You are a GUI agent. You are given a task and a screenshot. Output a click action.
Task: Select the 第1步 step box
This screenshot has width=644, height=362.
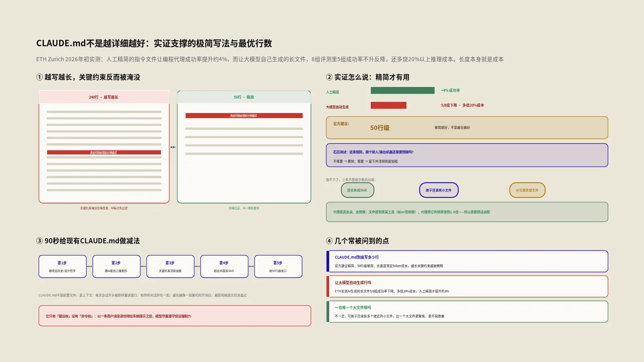click(62, 266)
